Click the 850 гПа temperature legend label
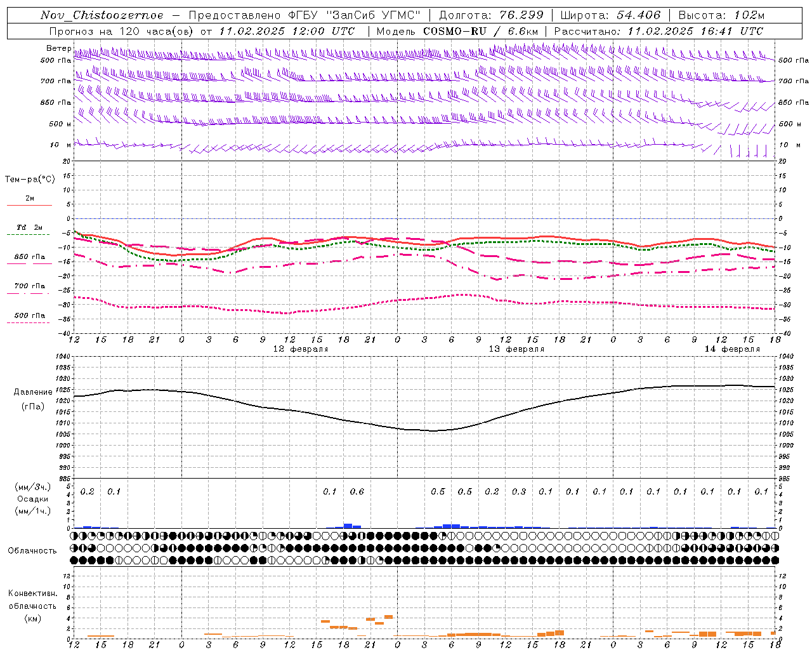Screen dimensions: 812x650 pyautogui.click(x=30, y=257)
